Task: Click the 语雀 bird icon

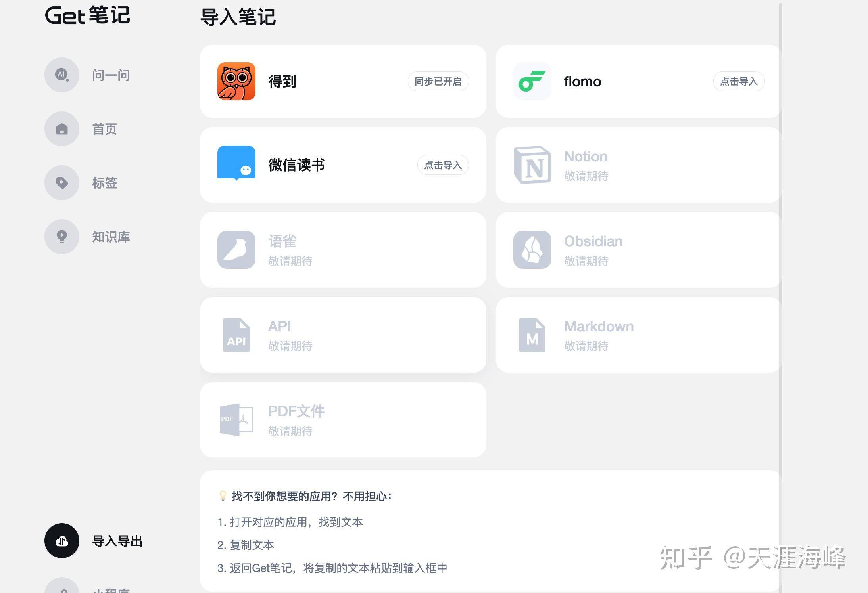Action: pyautogui.click(x=236, y=250)
